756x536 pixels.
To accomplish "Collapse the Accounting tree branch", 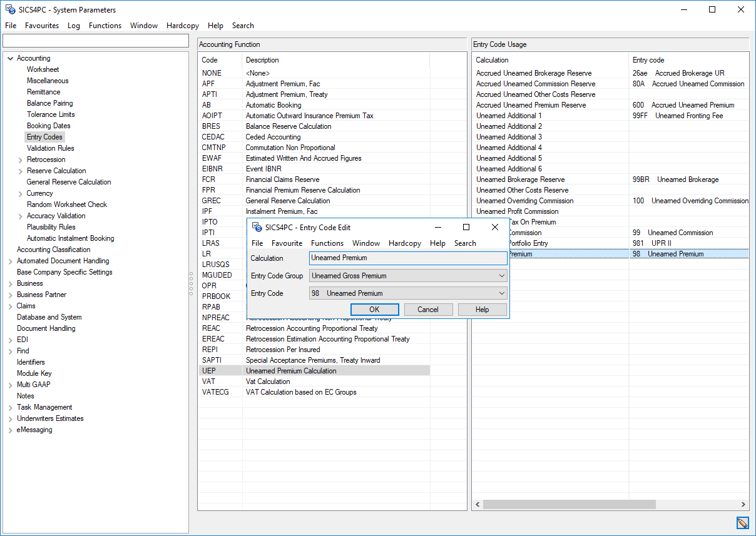I will 10,58.
